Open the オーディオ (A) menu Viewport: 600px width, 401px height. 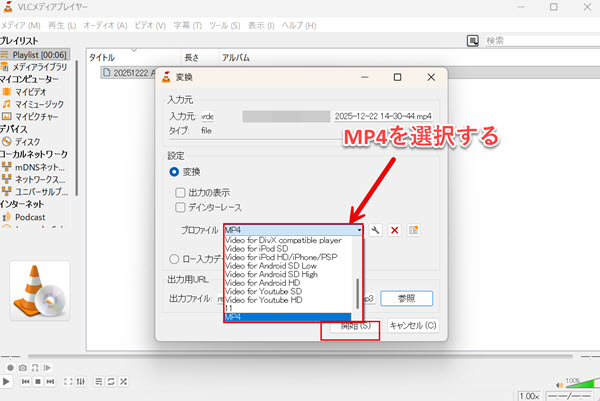pyautogui.click(x=105, y=26)
